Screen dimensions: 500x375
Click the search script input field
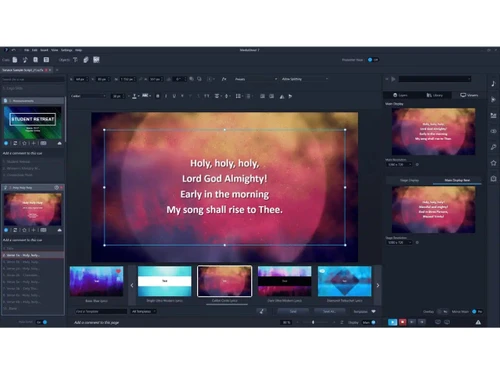(33, 79)
